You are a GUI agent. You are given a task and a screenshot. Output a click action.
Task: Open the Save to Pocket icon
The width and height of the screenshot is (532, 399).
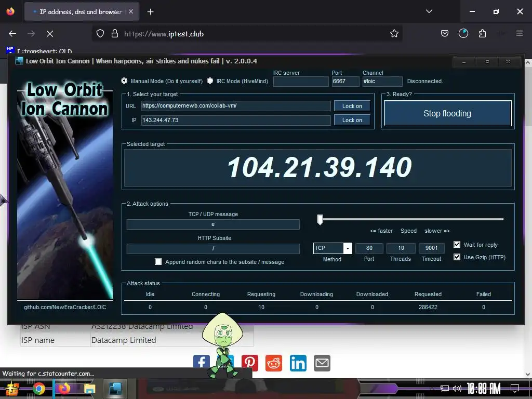tap(445, 34)
